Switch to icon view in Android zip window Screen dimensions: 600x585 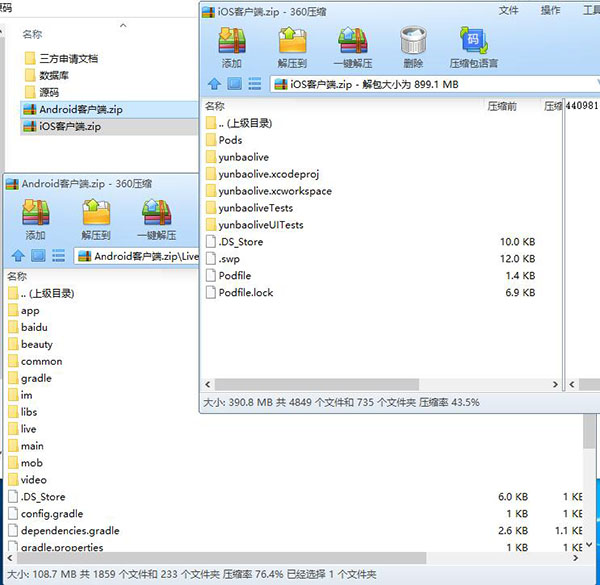38,256
